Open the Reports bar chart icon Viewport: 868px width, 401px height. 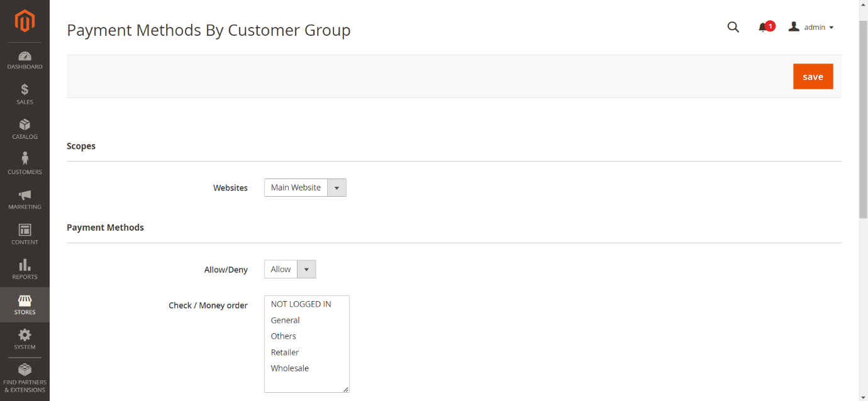click(x=25, y=270)
